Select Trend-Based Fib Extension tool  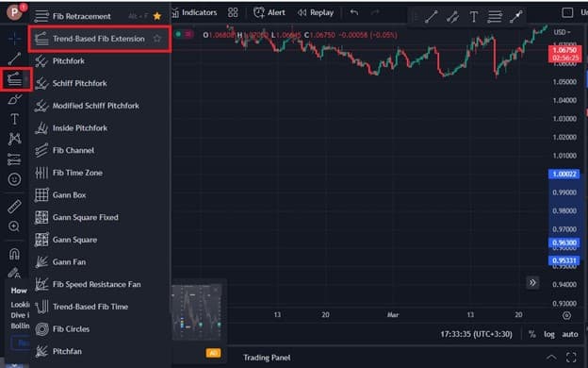click(99, 39)
